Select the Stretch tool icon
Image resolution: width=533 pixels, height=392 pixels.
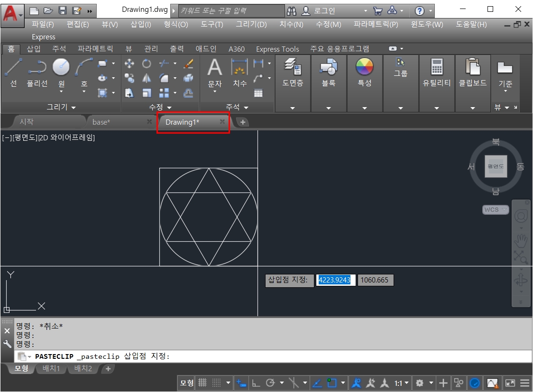point(129,93)
